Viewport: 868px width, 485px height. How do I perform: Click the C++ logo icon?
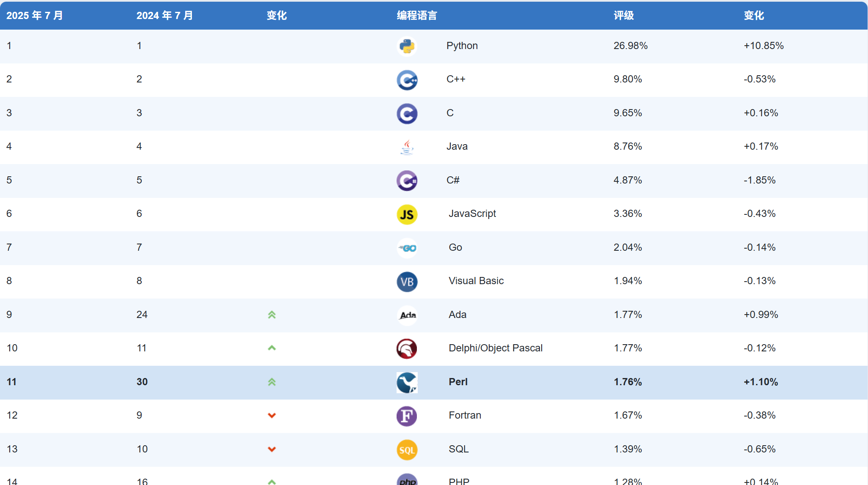pos(407,80)
